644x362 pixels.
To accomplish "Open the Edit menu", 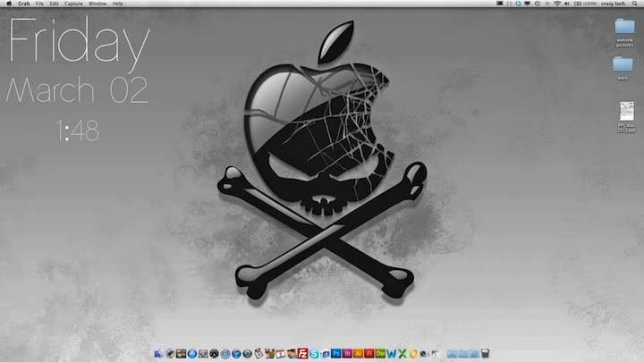I will (x=54, y=4).
